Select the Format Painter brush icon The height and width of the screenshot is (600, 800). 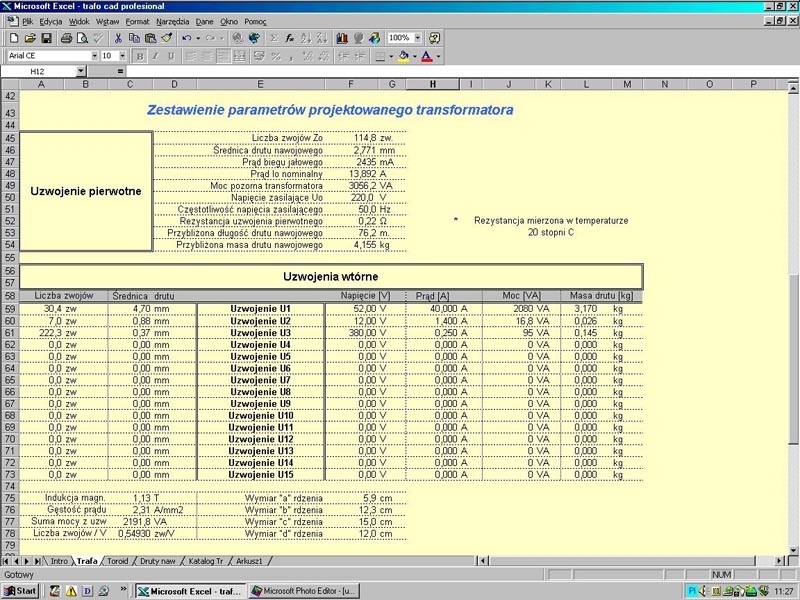click(x=166, y=38)
